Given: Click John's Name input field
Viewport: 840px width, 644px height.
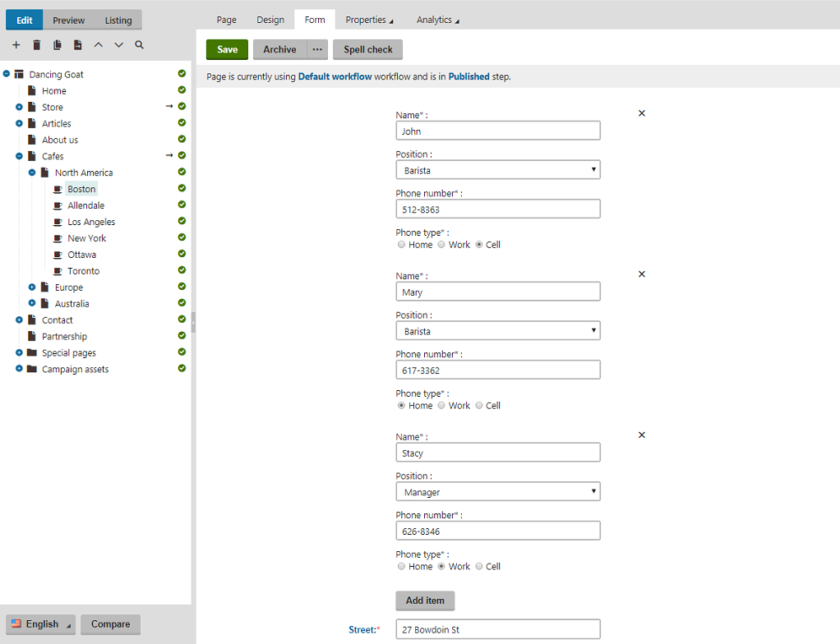Looking at the screenshot, I should coord(498,131).
